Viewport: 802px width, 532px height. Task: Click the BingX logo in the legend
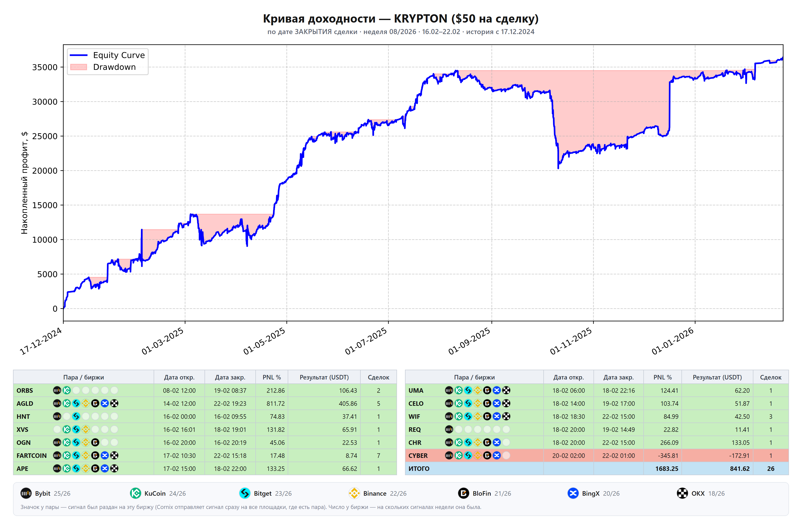[573, 493]
